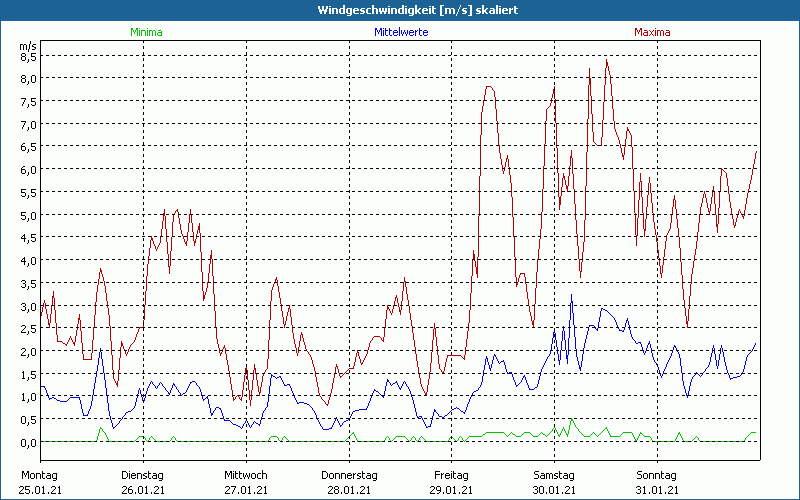Click the 2,5 y-axis value
The width and height of the screenshot is (800, 500).
[29, 329]
